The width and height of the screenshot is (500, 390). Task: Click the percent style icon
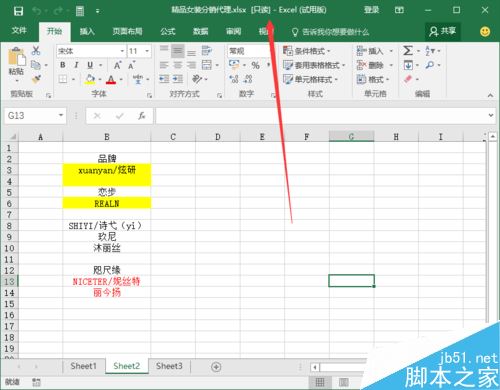[x=255, y=65]
